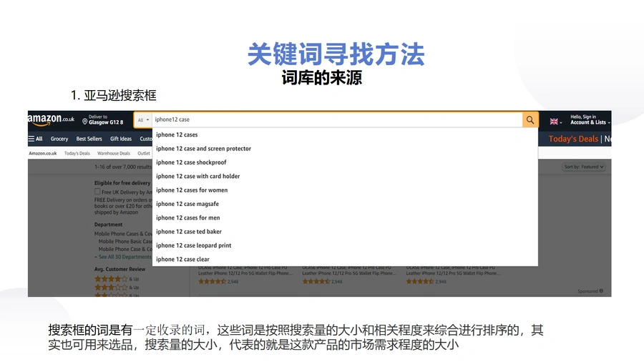
Task: Open the hamburger All menu
Action: tap(35, 139)
